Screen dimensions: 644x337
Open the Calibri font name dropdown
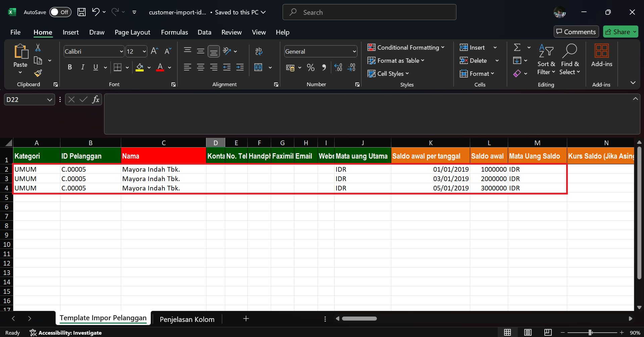point(121,52)
